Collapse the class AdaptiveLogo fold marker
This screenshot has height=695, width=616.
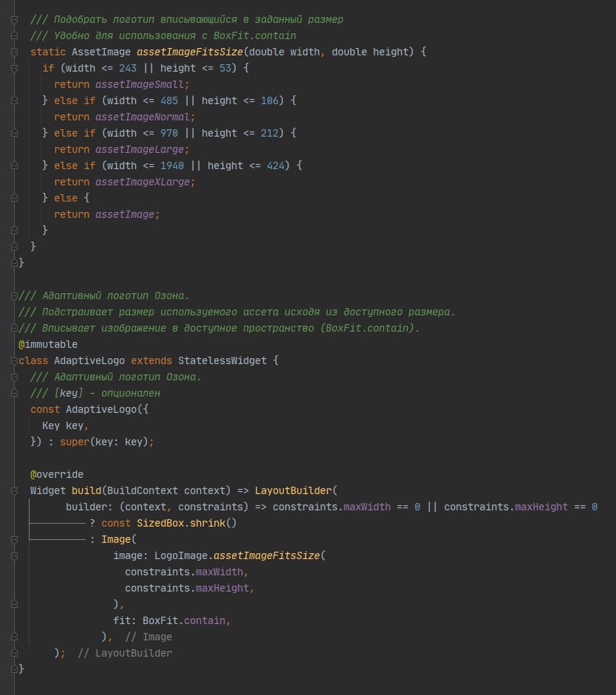point(14,361)
